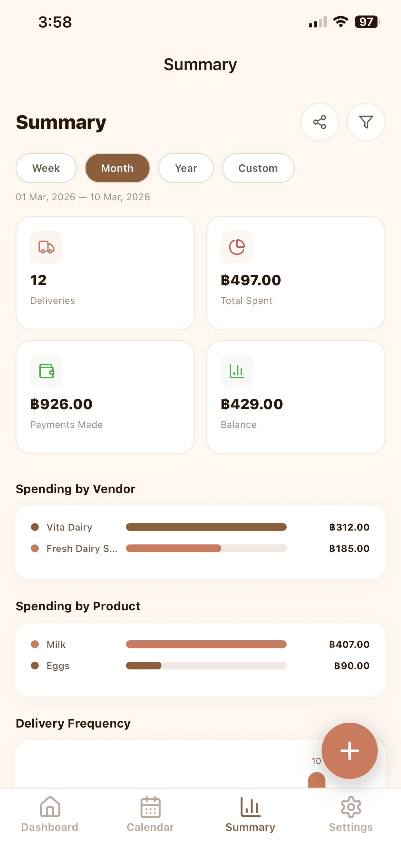The image size is (401, 868).
Task: Click the pie chart icon on Total Spent card
Action: [x=237, y=247]
